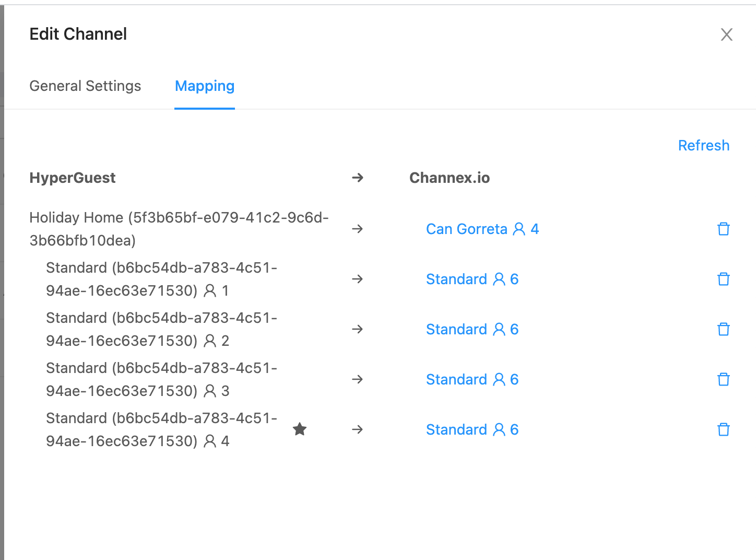Click person icon next to Can Gorreta

click(x=519, y=229)
